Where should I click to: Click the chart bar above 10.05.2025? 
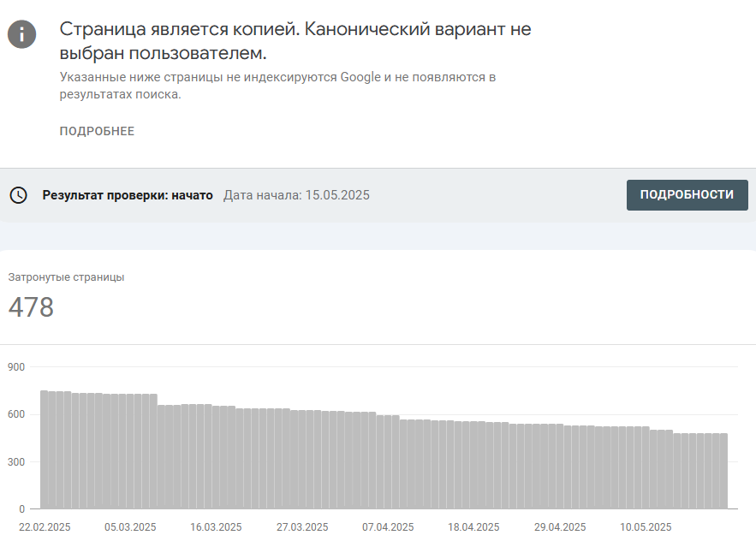tap(646, 467)
